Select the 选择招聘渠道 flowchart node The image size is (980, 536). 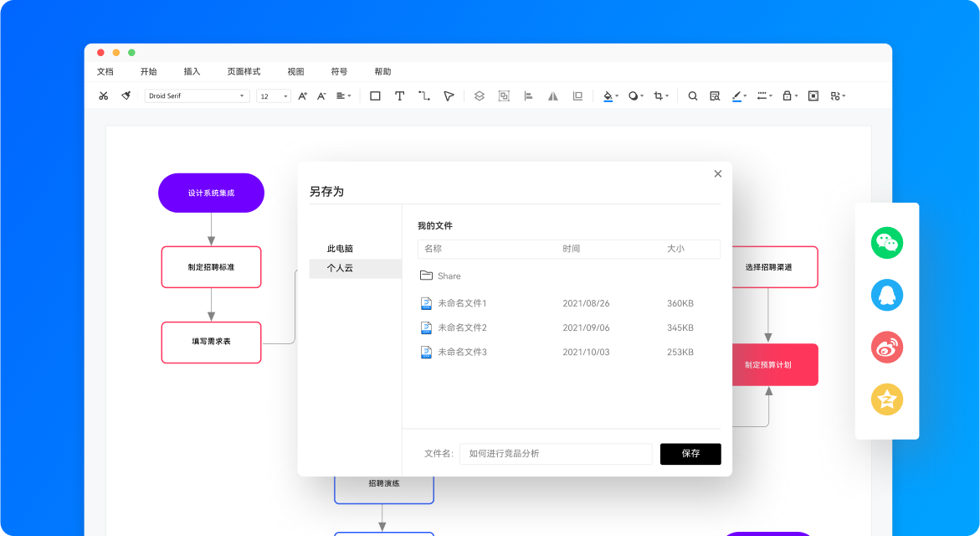pos(775,267)
